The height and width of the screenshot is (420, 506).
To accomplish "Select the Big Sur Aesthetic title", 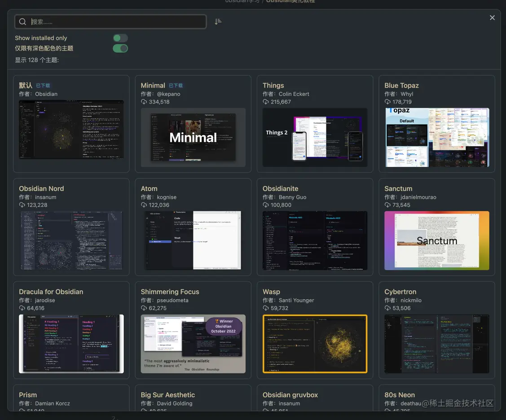I will 168,395.
